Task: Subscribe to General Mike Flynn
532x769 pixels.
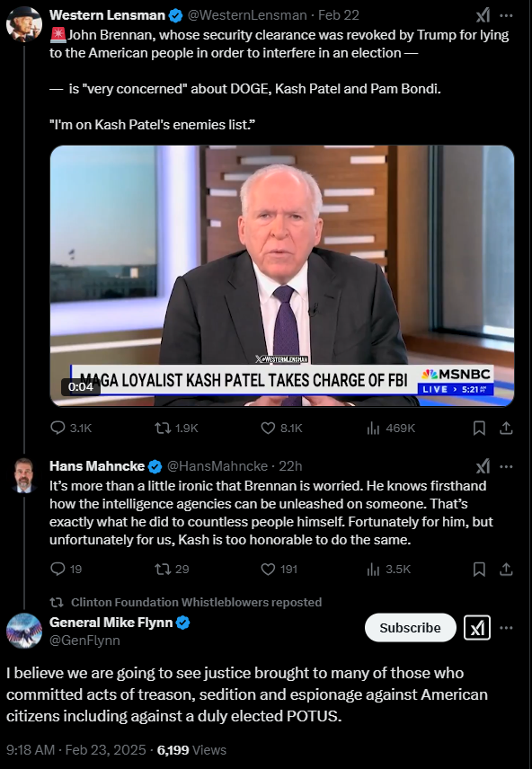Action: [x=411, y=628]
